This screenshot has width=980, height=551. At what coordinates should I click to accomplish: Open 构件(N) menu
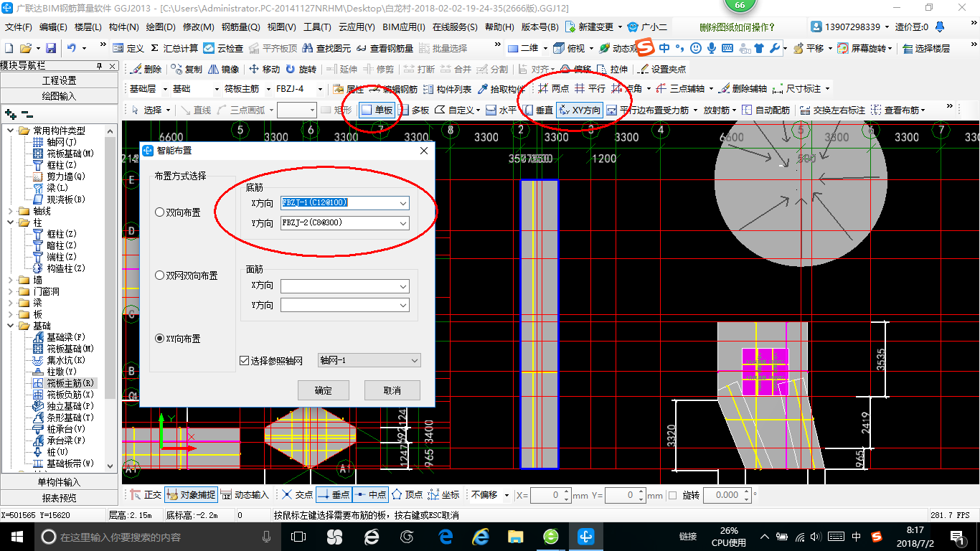(123, 27)
